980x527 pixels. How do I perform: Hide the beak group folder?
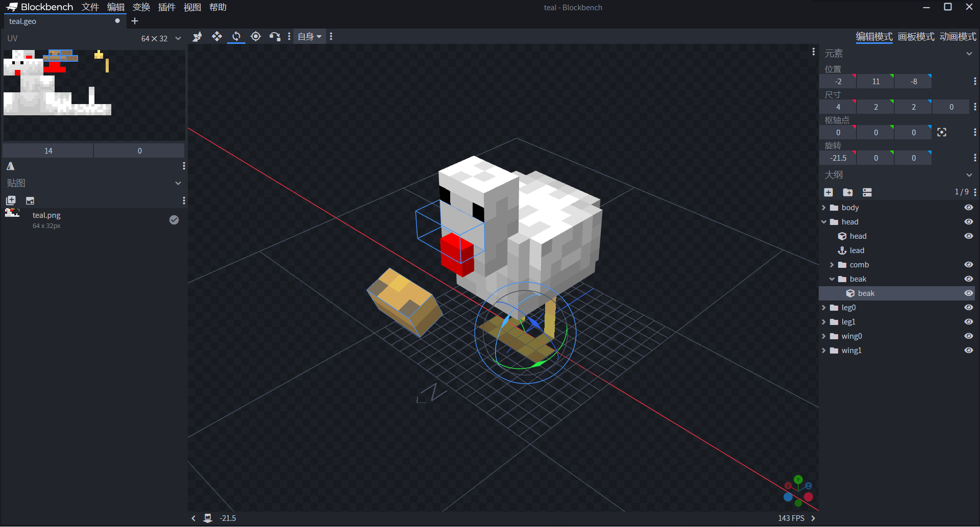point(968,279)
